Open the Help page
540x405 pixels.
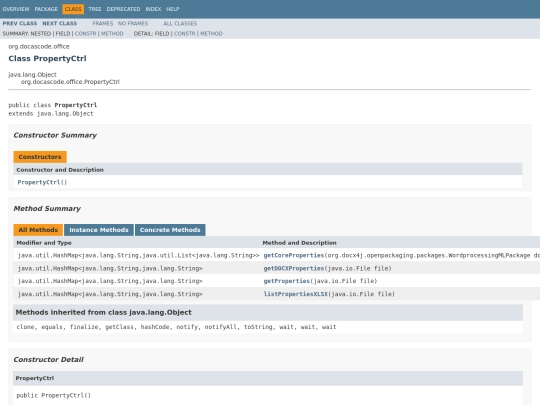(x=173, y=9)
